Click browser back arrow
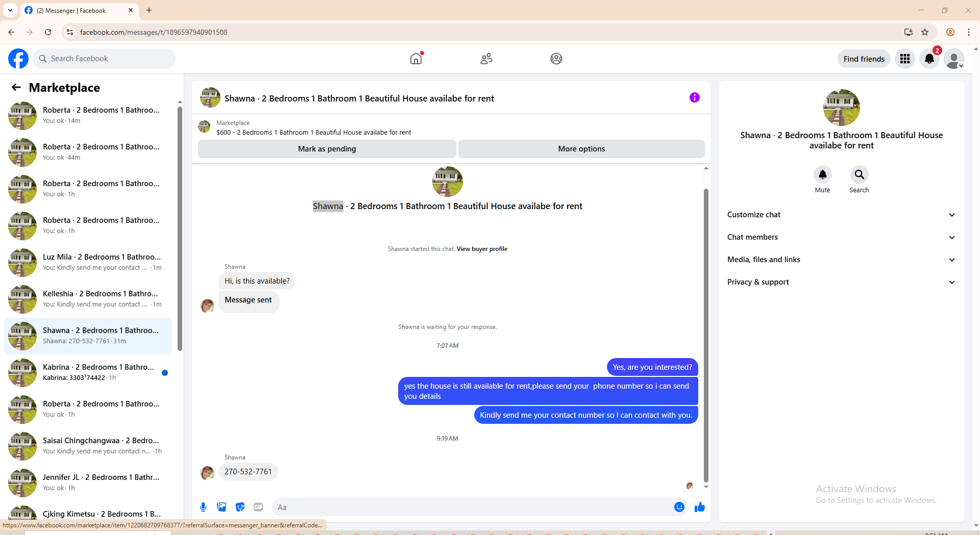This screenshot has height=535, width=980. (x=11, y=32)
